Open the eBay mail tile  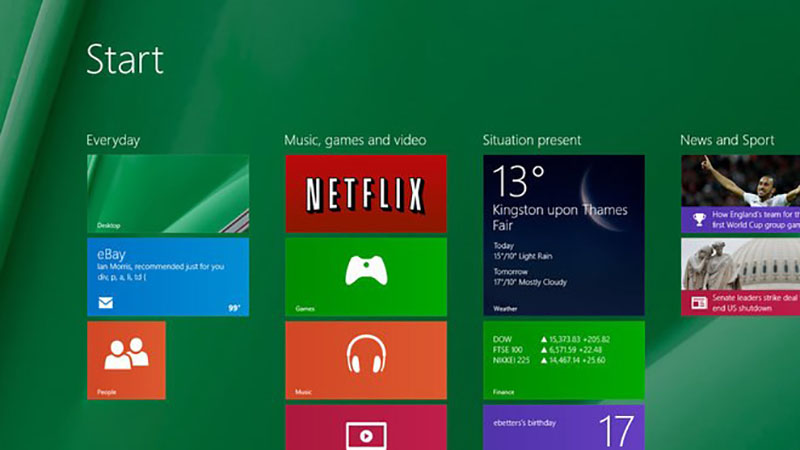tap(168, 277)
